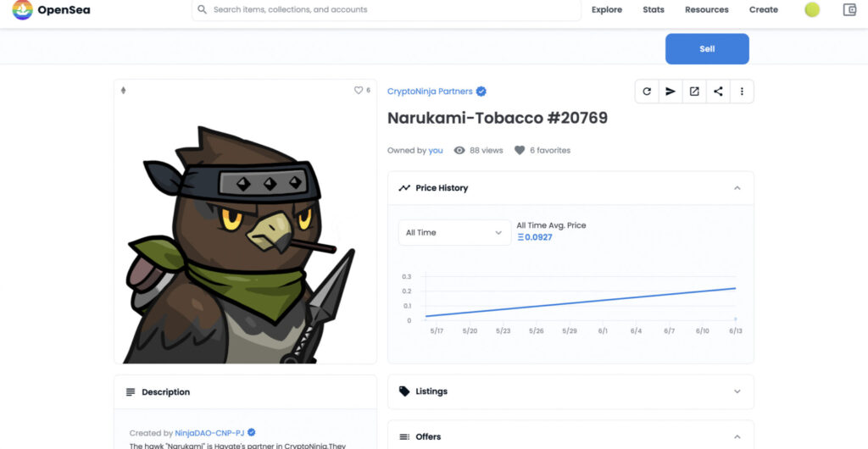Open the Explore menu
The image size is (868, 449).
pyautogui.click(x=607, y=9)
